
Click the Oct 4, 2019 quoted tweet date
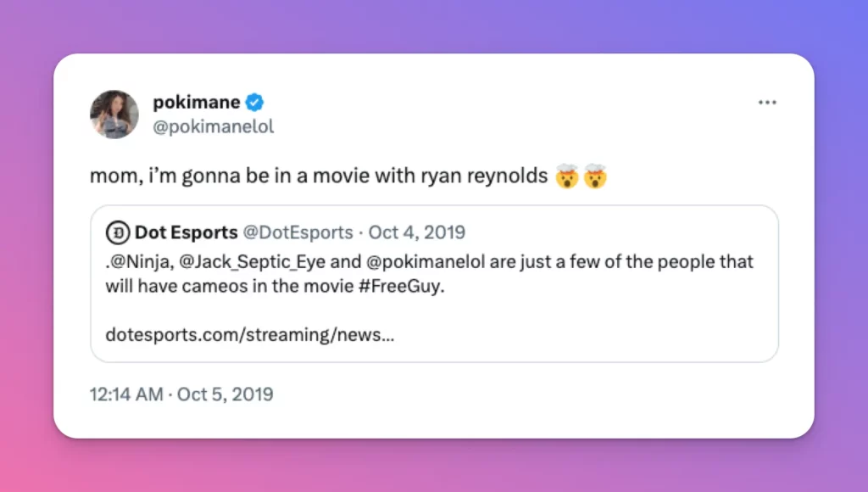click(x=416, y=232)
